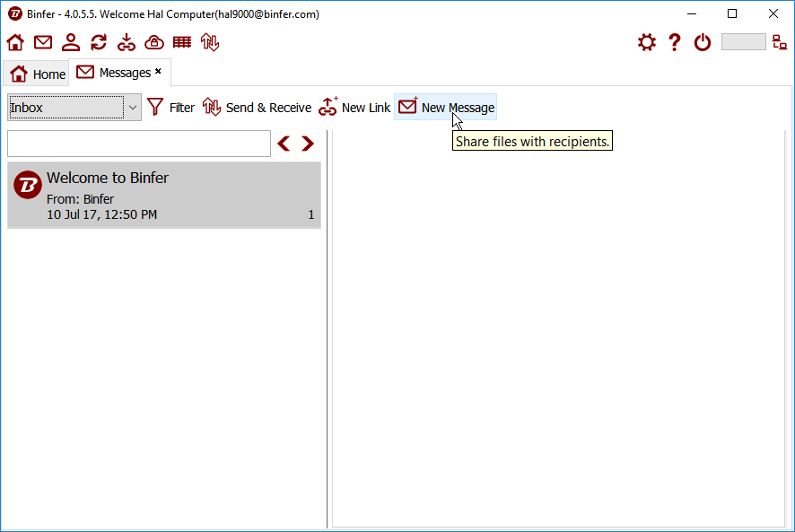Click the Binfer logo in message row

click(x=28, y=185)
